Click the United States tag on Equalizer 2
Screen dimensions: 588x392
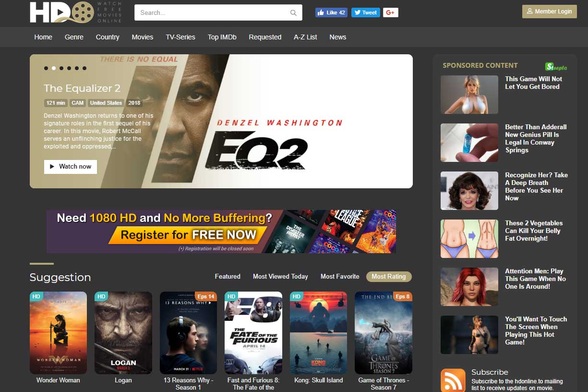click(106, 103)
